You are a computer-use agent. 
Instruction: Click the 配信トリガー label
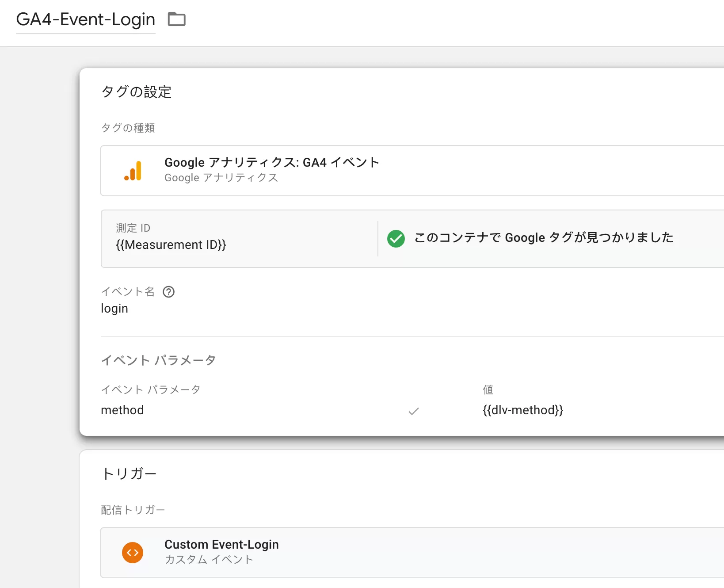(x=133, y=510)
